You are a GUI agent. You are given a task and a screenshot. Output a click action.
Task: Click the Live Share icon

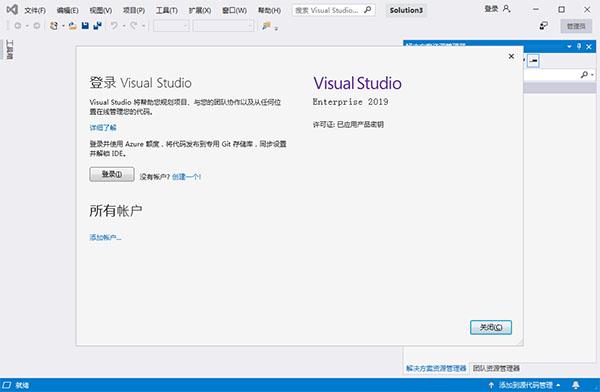[x=543, y=26]
